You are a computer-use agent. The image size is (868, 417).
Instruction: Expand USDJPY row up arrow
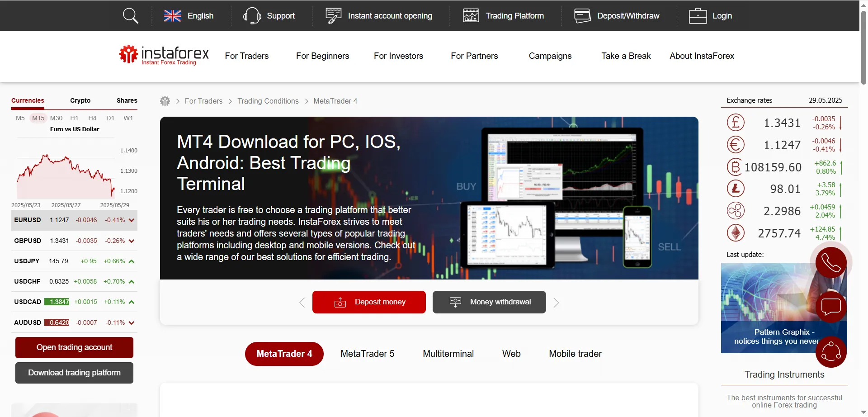point(132,261)
